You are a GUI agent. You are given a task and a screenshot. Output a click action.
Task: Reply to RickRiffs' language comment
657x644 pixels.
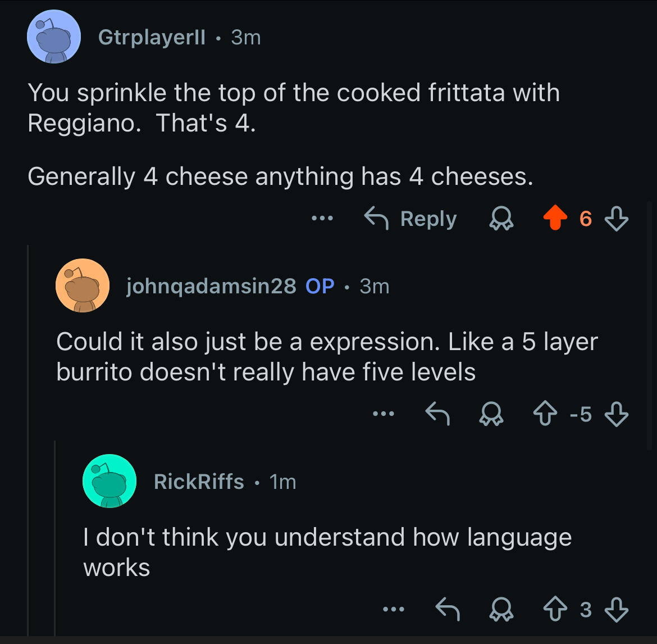click(x=448, y=609)
